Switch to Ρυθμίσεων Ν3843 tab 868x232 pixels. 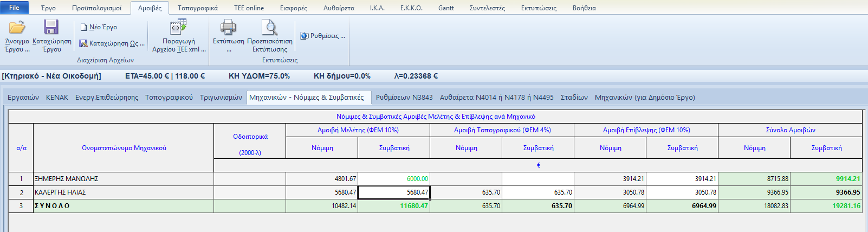[x=404, y=98]
